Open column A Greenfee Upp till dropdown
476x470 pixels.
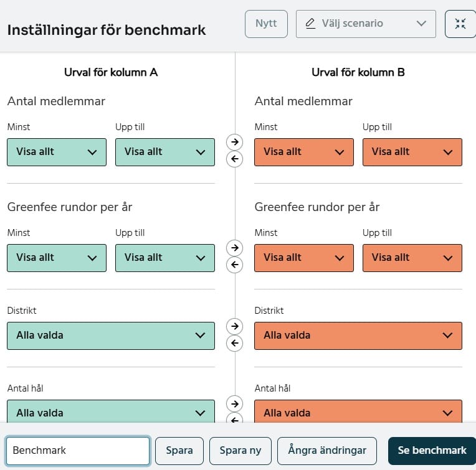[x=164, y=258]
